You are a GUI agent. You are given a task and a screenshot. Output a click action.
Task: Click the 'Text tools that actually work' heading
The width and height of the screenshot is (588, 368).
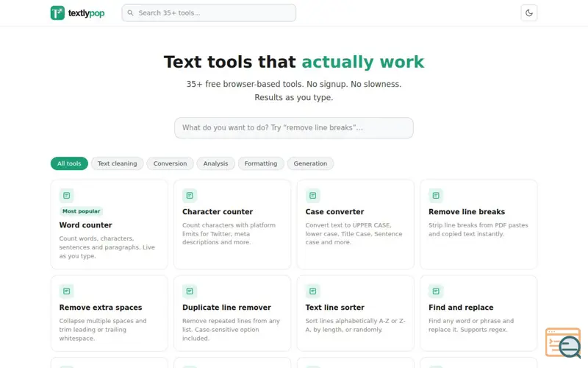pyautogui.click(x=293, y=62)
